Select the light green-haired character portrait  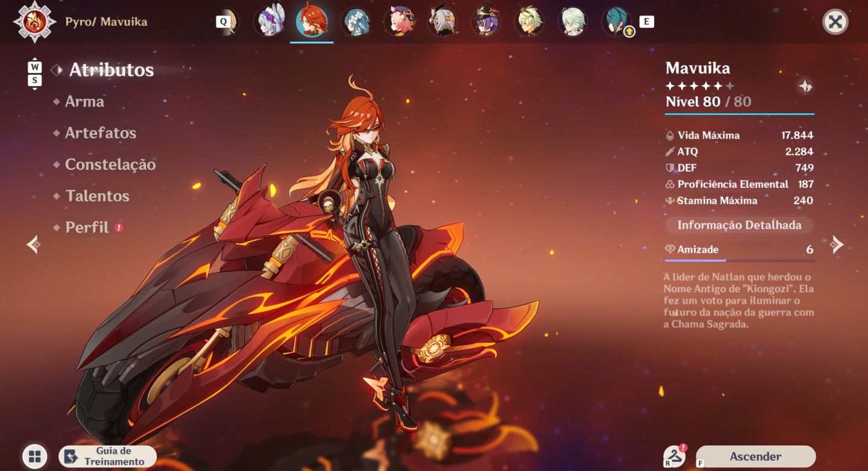[x=573, y=22]
